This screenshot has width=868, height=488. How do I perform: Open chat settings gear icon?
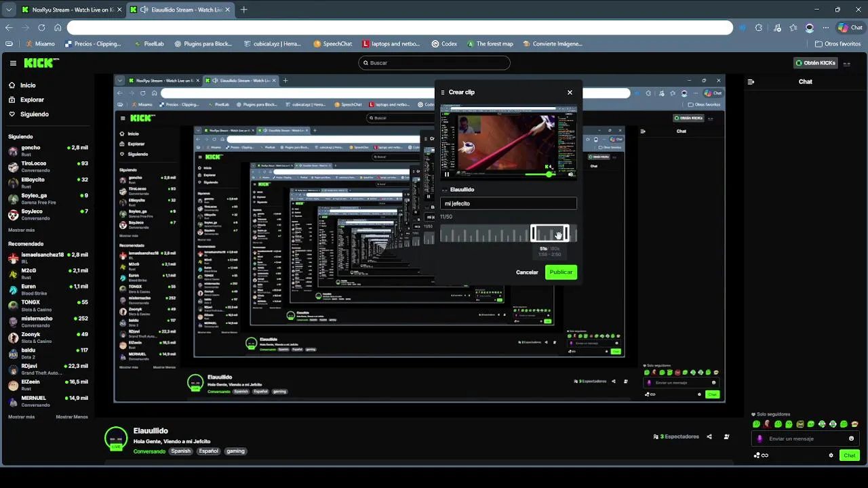click(x=831, y=455)
